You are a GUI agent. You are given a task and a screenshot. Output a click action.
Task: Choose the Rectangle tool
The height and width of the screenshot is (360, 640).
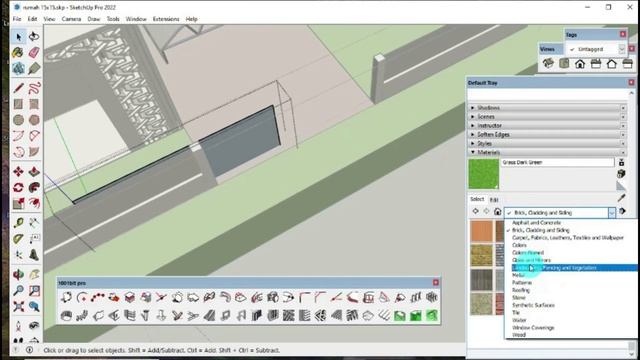(x=18, y=104)
